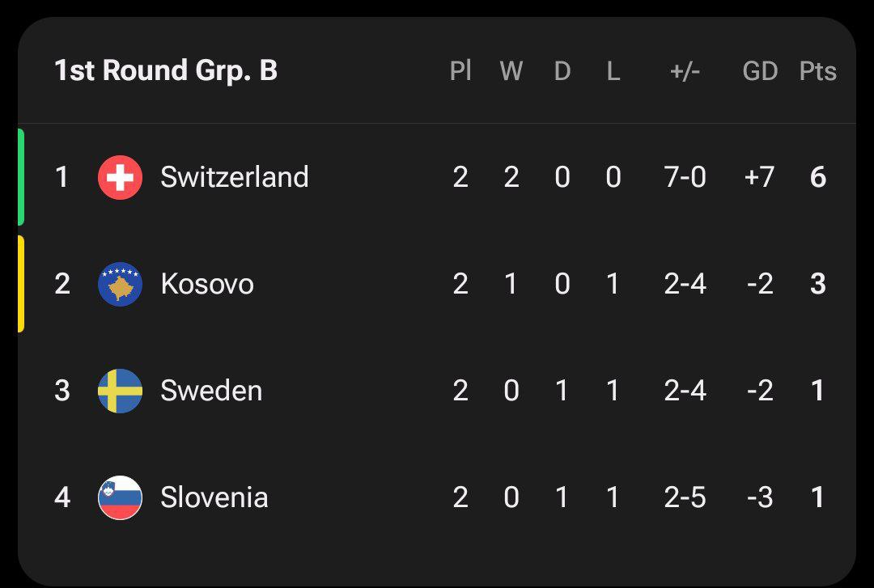This screenshot has width=874, height=588.
Task: Click the +/- goals column header
Action: pyautogui.click(x=685, y=71)
